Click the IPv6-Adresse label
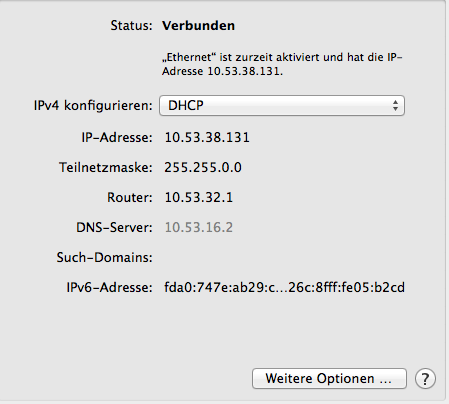 [109, 287]
